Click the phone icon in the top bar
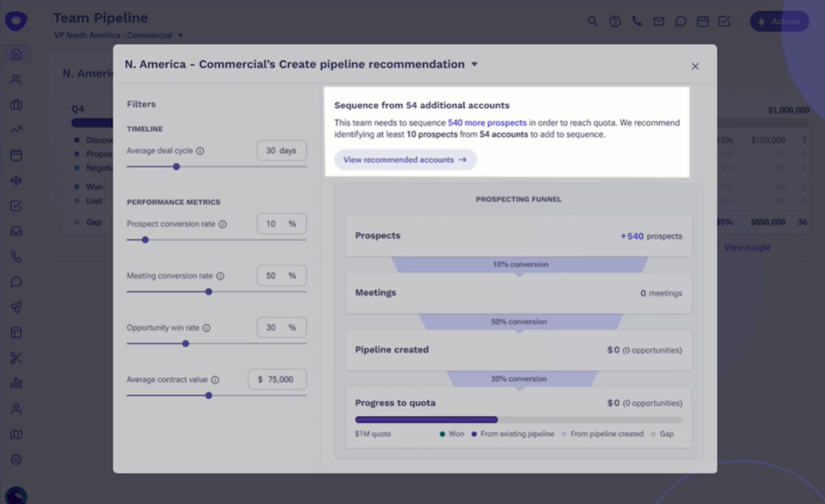 point(637,21)
